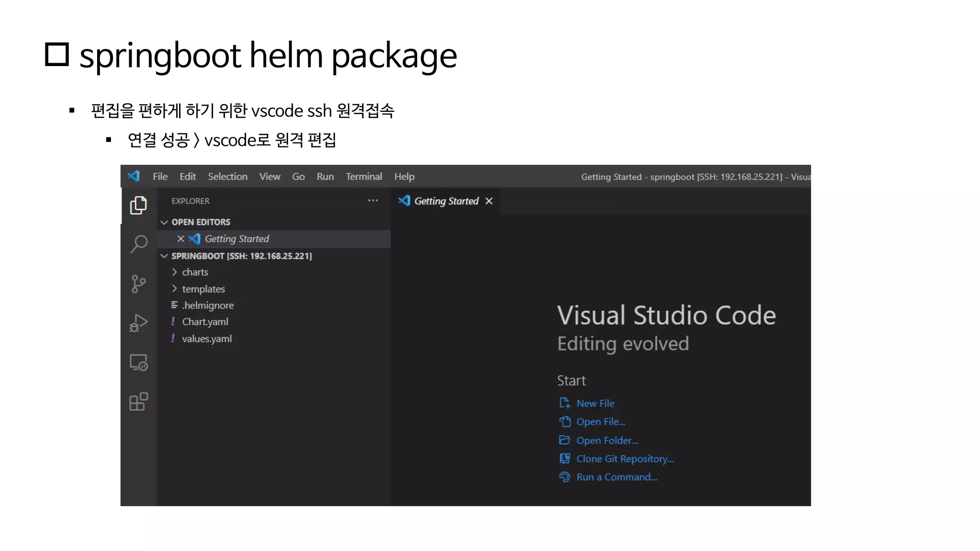Click the window title text showing SSH host
Image resolution: width=980 pixels, height=551 pixels.
[696, 177]
